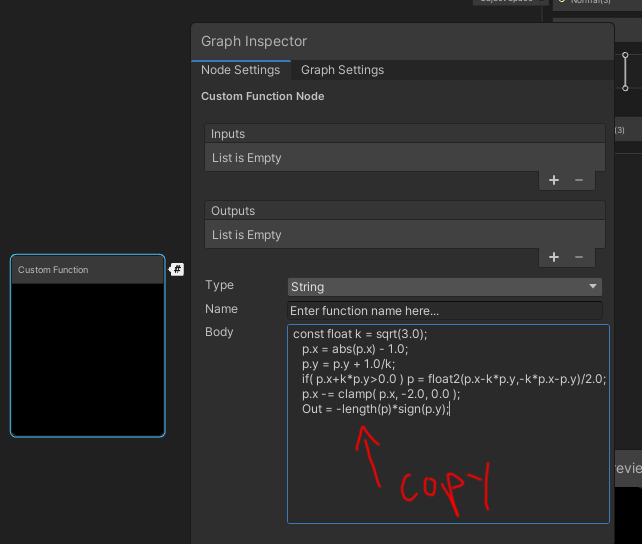Image resolution: width=642 pixels, height=544 pixels.
Task: Remove an output with the Outputs minus button
Action: pos(579,257)
